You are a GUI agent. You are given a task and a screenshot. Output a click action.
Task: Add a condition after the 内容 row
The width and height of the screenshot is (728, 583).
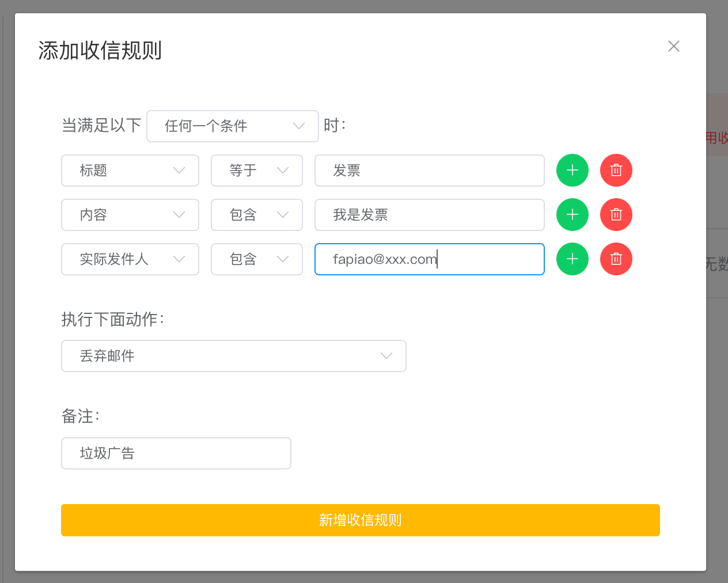[572, 215]
